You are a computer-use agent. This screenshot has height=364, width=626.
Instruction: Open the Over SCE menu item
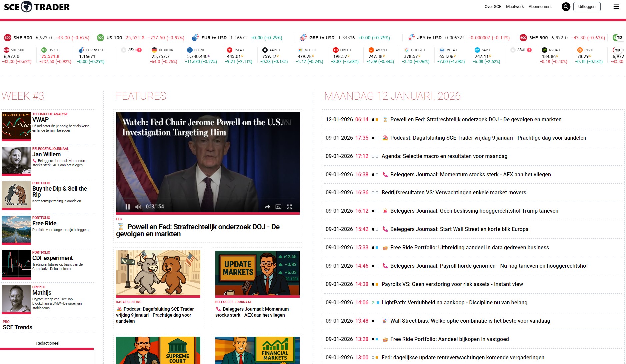point(493,7)
